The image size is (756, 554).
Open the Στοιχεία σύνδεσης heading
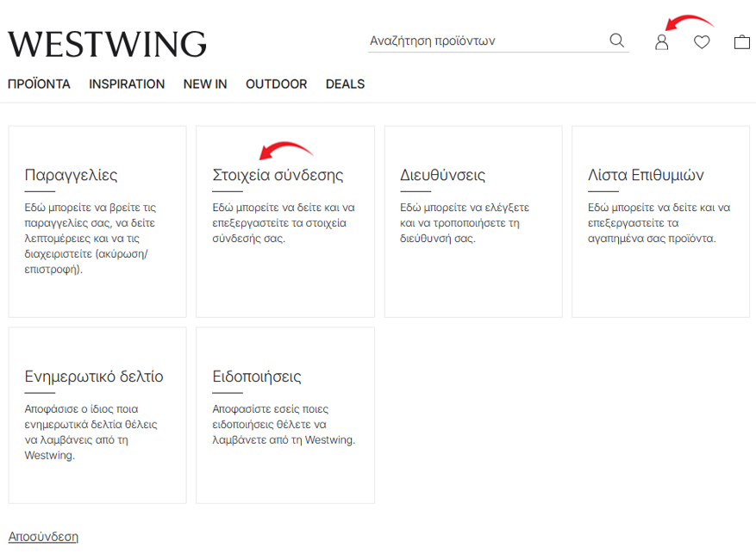click(x=278, y=176)
